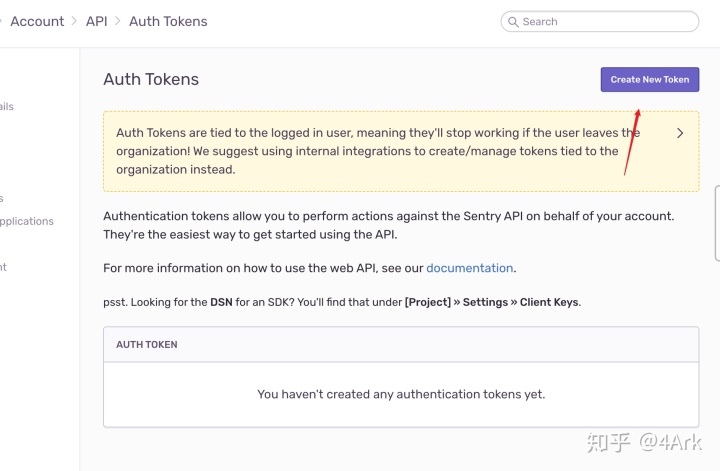Click the AUTH TOKEN table header
Viewport: 720px width, 471px height.
pos(146,344)
